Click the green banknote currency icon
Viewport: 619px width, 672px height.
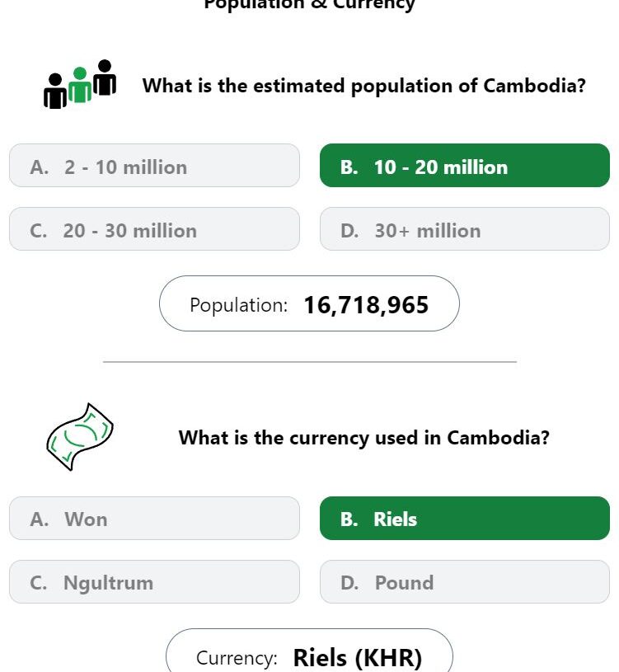pos(80,437)
